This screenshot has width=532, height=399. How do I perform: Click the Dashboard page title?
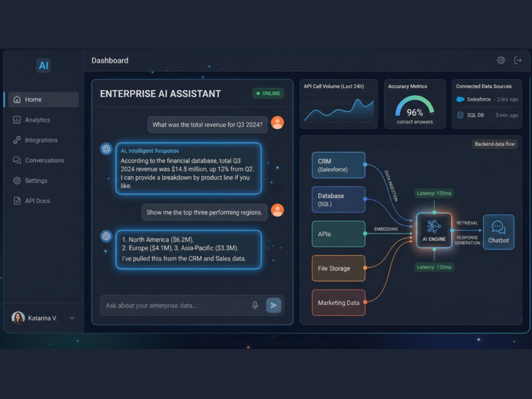110,61
